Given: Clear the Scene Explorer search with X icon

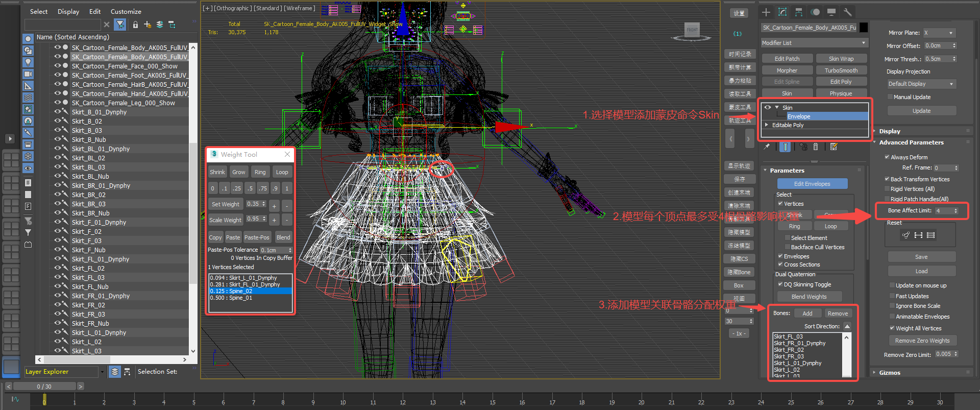Looking at the screenshot, I should click(106, 24).
